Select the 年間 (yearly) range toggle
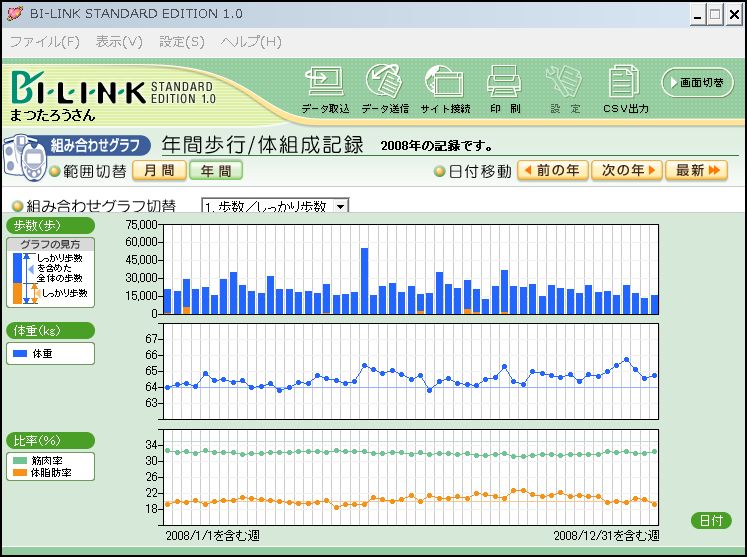The width and height of the screenshot is (747, 557). (x=216, y=171)
